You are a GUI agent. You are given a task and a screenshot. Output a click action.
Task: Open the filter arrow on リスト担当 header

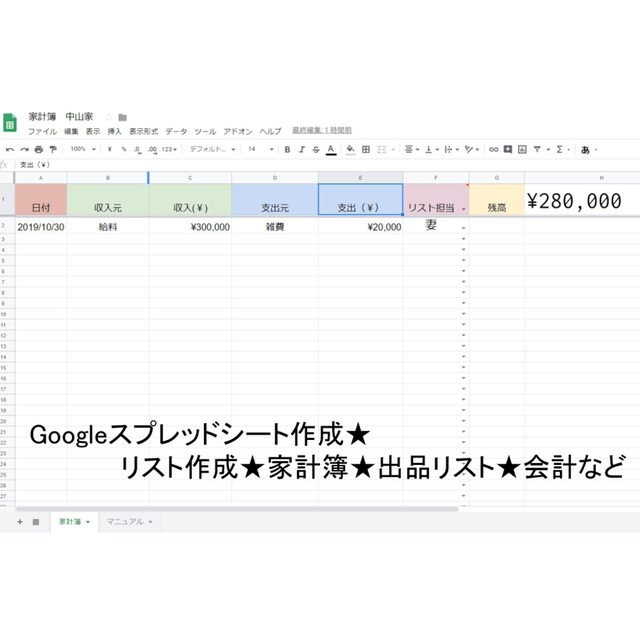coord(464,209)
